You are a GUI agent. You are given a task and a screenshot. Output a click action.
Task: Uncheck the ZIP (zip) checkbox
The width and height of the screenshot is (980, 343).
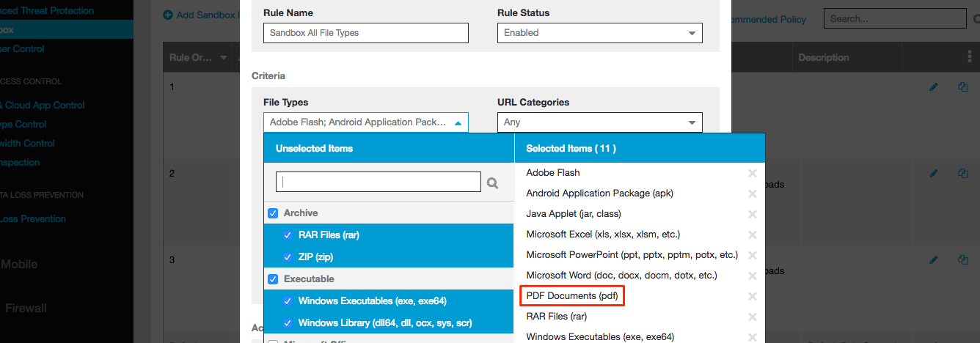(288, 257)
